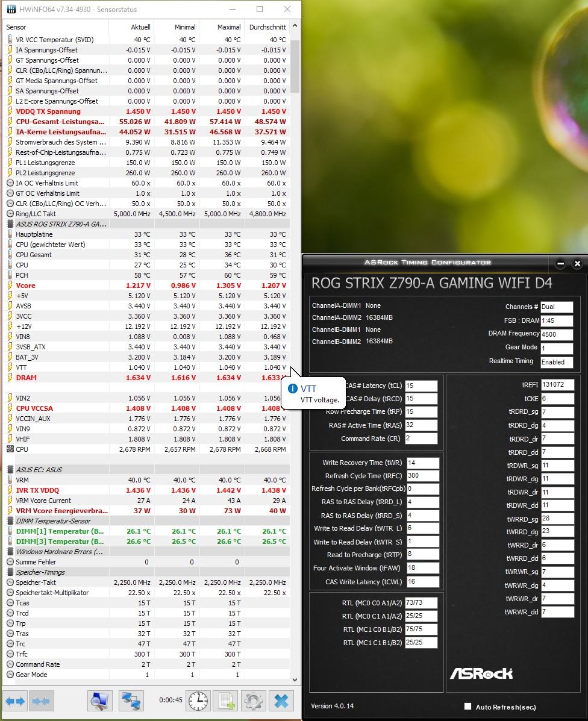Click the sensor list scroll-down arrow
This screenshot has height=721, width=588.
(295, 679)
